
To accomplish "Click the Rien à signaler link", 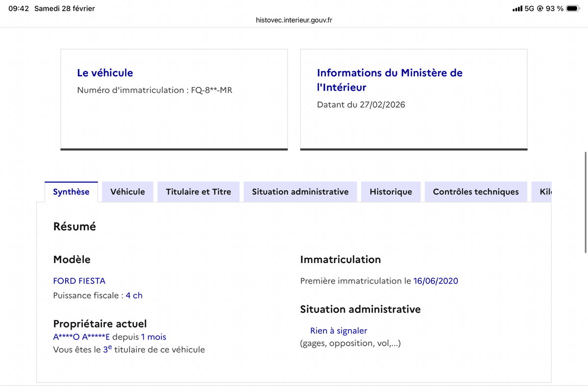I will pyautogui.click(x=339, y=331).
